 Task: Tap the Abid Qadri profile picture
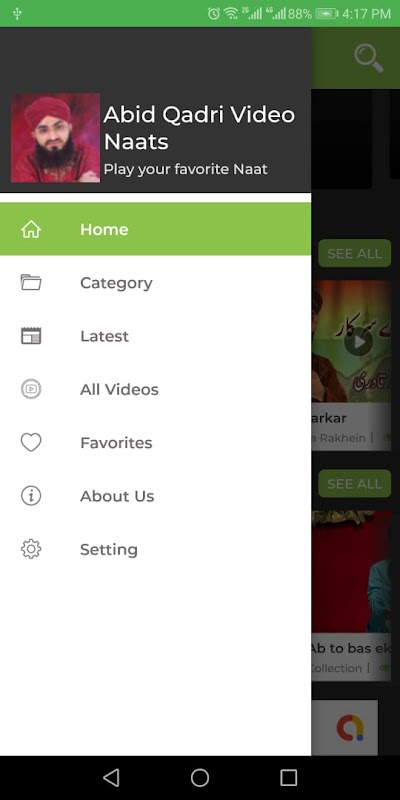click(55, 138)
